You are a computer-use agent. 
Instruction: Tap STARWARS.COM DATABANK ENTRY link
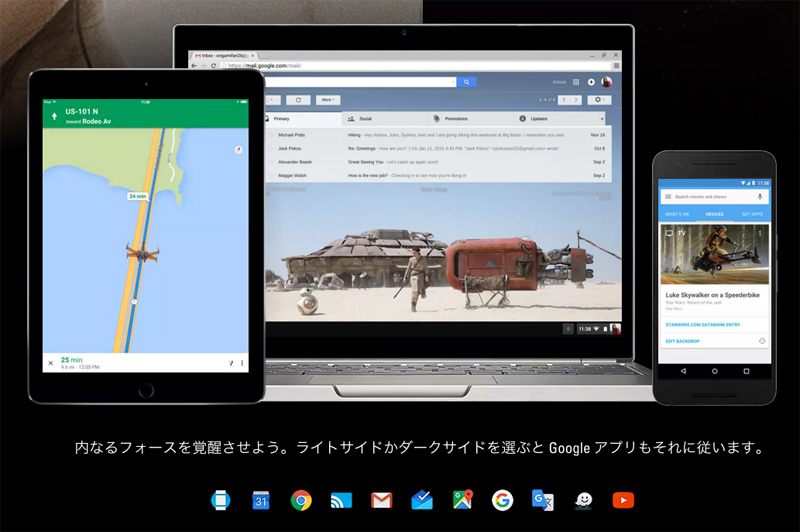703,324
